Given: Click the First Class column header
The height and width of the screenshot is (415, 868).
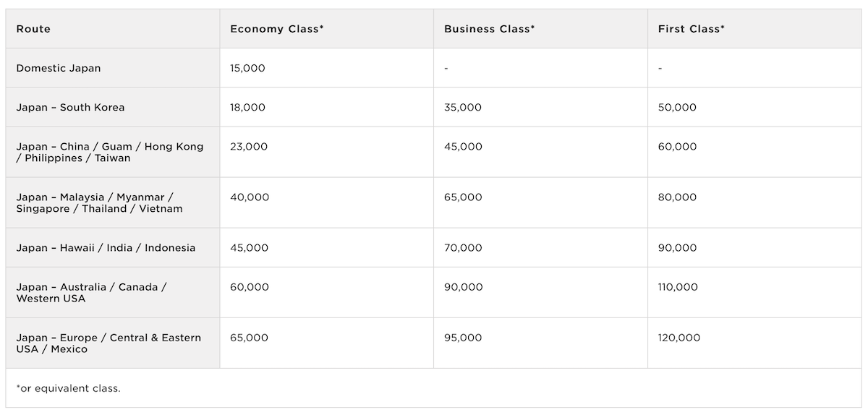Looking at the screenshot, I should [692, 29].
